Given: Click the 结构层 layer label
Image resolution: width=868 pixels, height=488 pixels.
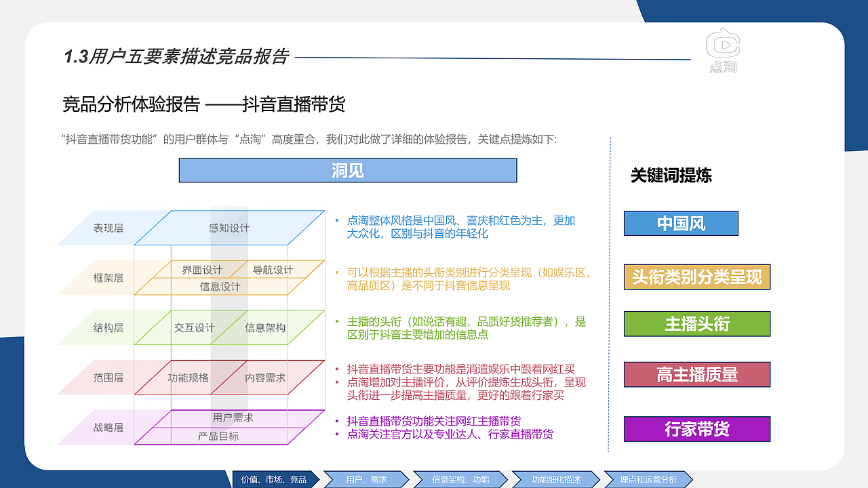Looking at the screenshot, I should [x=108, y=328].
